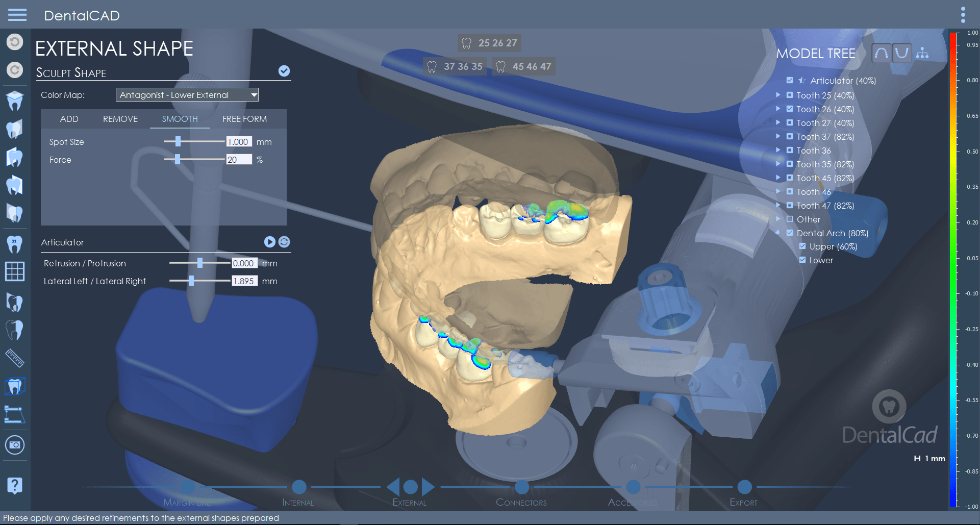
Task: Toggle Tooth 26 visibility checkbox
Action: click(x=790, y=109)
